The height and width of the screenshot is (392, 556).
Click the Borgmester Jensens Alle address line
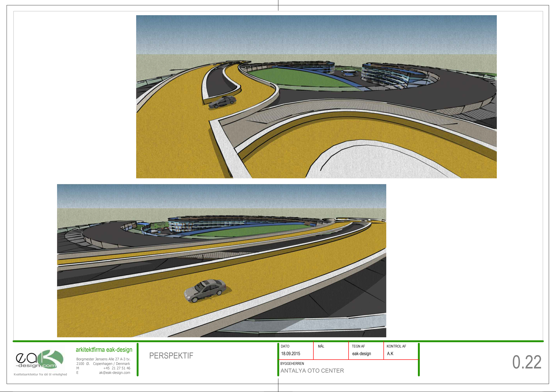coord(103,359)
